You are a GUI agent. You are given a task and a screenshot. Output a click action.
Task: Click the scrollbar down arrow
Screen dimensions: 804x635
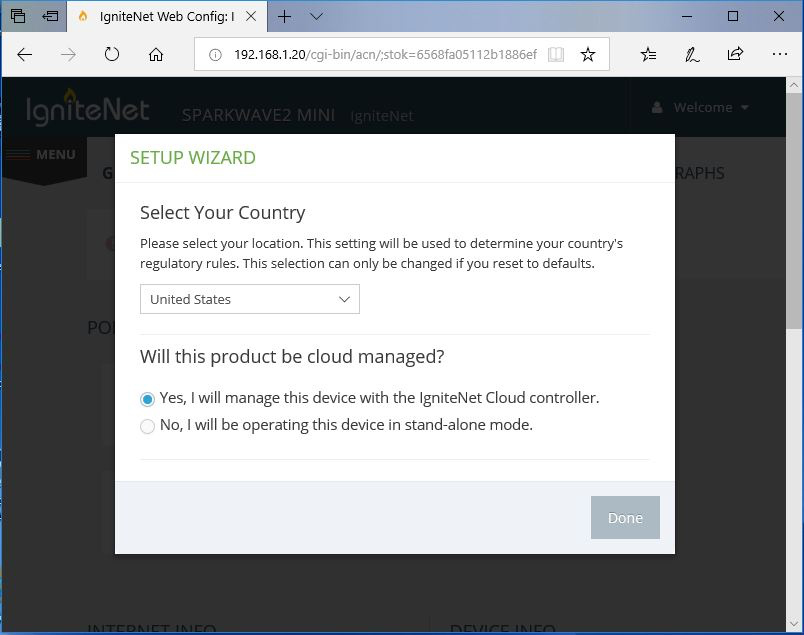click(794, 624)
